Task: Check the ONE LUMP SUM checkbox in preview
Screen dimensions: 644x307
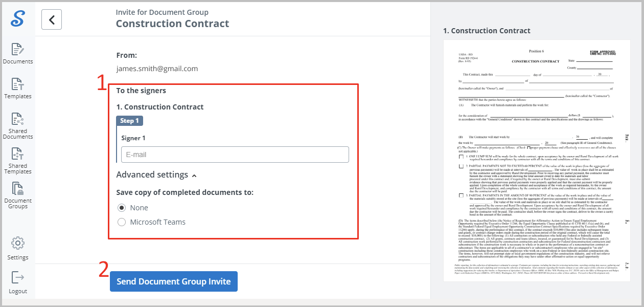Action: pyautogui.click(x=461, y=156)
